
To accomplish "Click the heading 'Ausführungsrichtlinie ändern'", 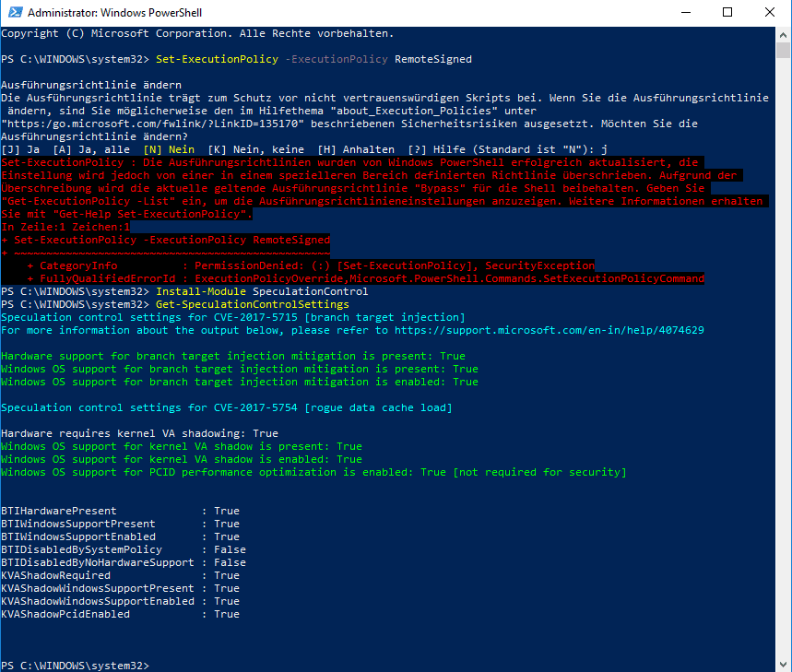I will click(x=91, y=85).
